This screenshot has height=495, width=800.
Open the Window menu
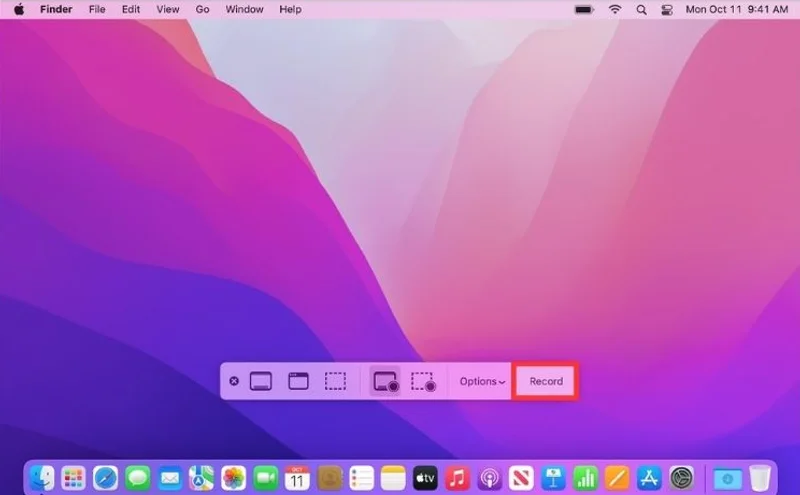[x=244, y=9]
